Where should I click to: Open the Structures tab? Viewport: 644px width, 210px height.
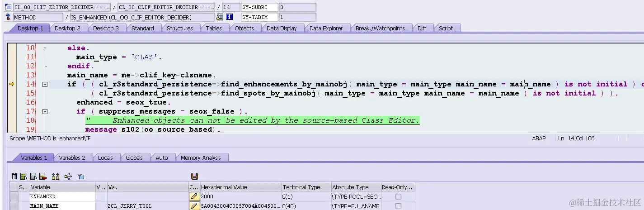(x=180, y=28)
